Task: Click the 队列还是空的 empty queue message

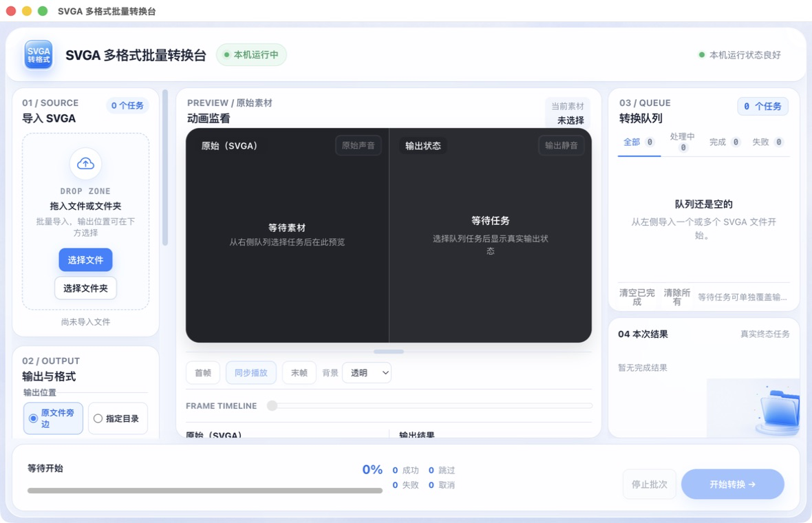Action: (703, 204)
